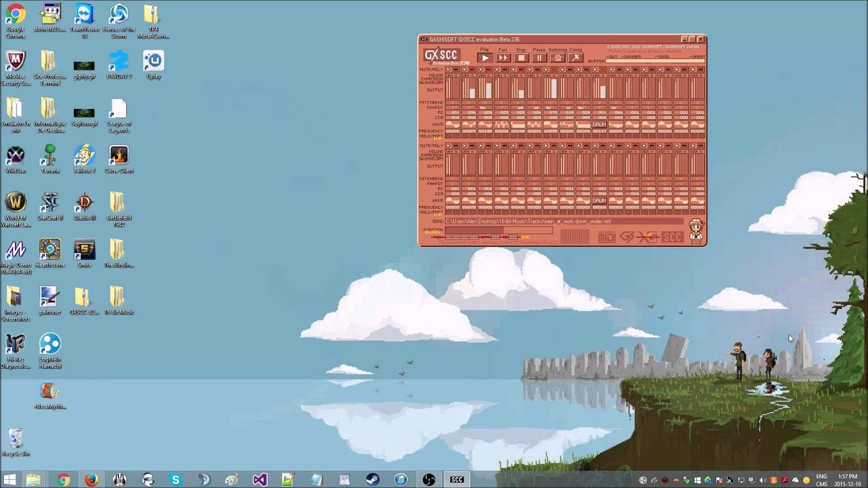Select the Smite desktop icon
The image size is (868, 488).
(84, 253)
